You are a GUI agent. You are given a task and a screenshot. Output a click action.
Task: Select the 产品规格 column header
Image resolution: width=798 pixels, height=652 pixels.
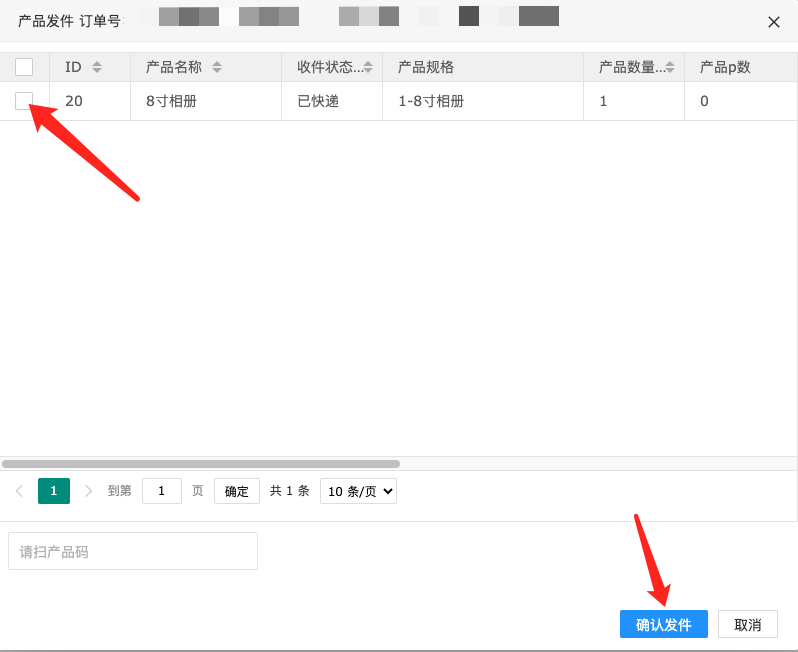click(426, 67)
